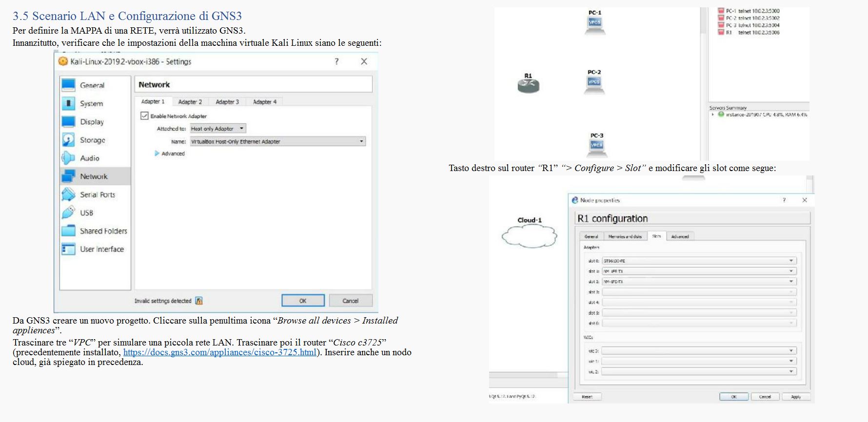
Task: Open the wic 2 dropdown
Action: [699, 371]
